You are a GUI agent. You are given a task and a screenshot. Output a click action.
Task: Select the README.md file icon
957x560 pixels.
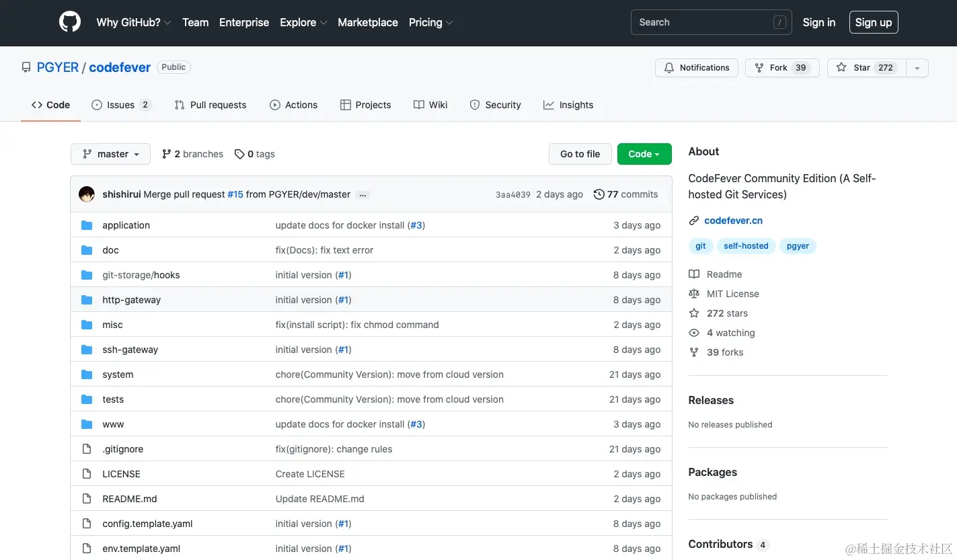click(87, 499)
